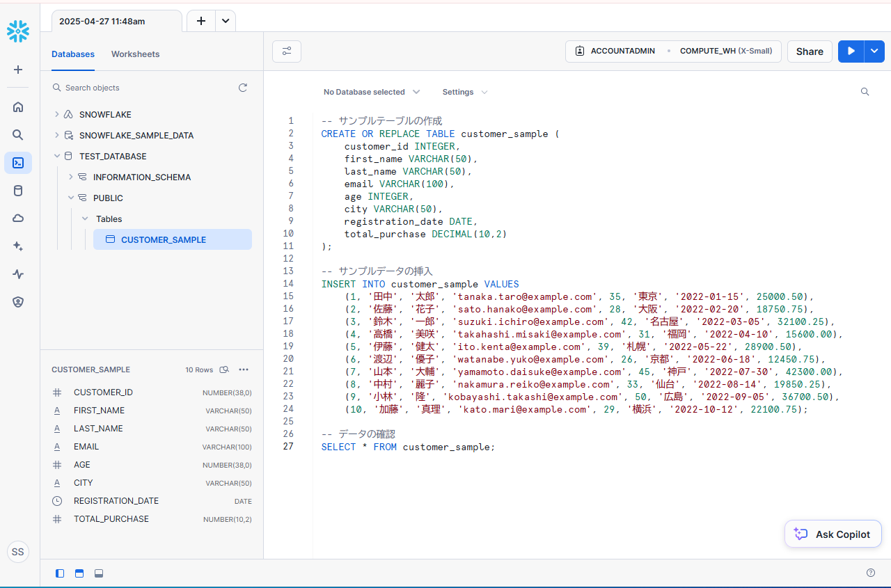891x588 pixels.
Task: Click the tanaka.taro@example.com value
Action: 525,296
